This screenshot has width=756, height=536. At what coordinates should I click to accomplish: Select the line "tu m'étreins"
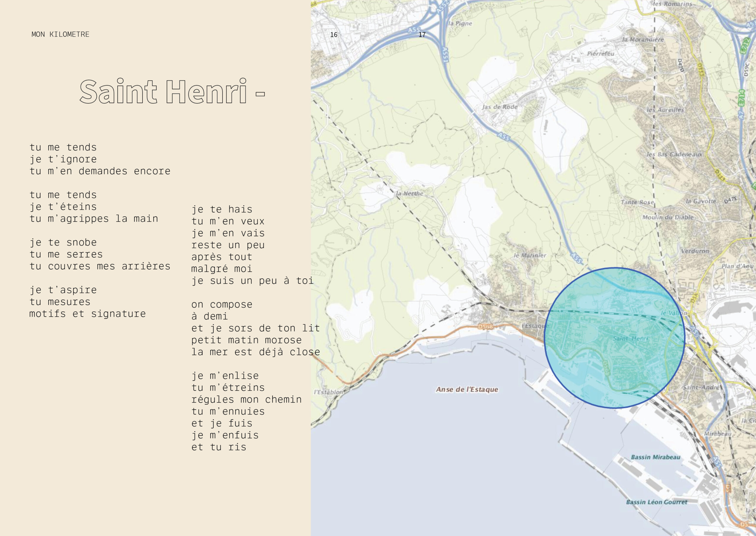point(228,388)
